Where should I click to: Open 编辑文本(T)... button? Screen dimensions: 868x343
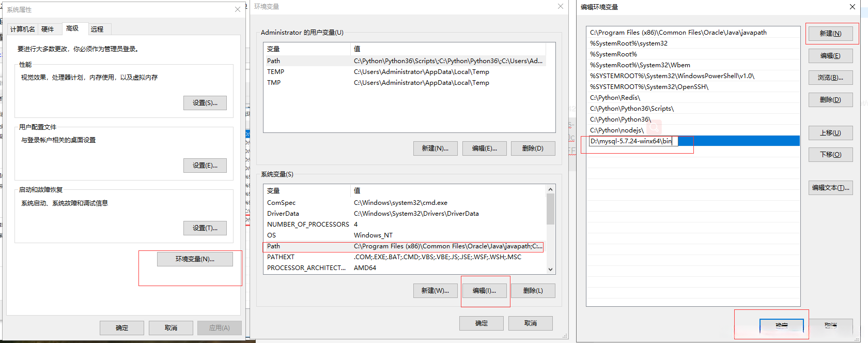(831, 188)
